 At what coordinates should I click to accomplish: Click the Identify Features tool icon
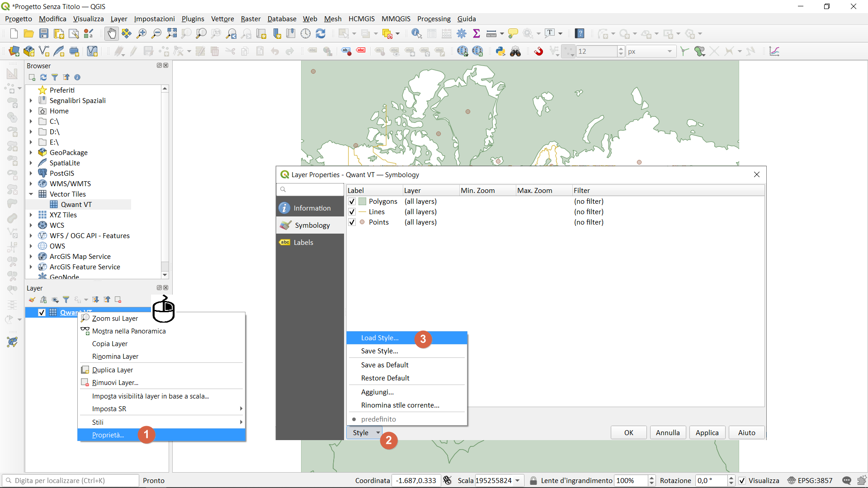pyautogui.click(x=416, y=33)
